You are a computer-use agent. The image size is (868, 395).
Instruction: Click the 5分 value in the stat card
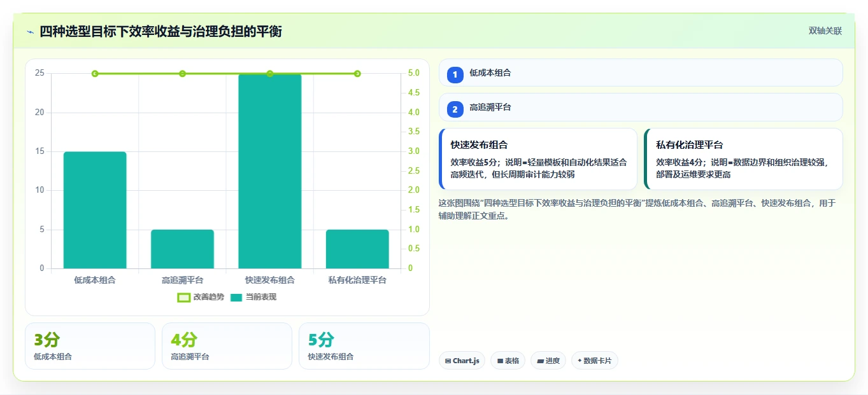321,340
